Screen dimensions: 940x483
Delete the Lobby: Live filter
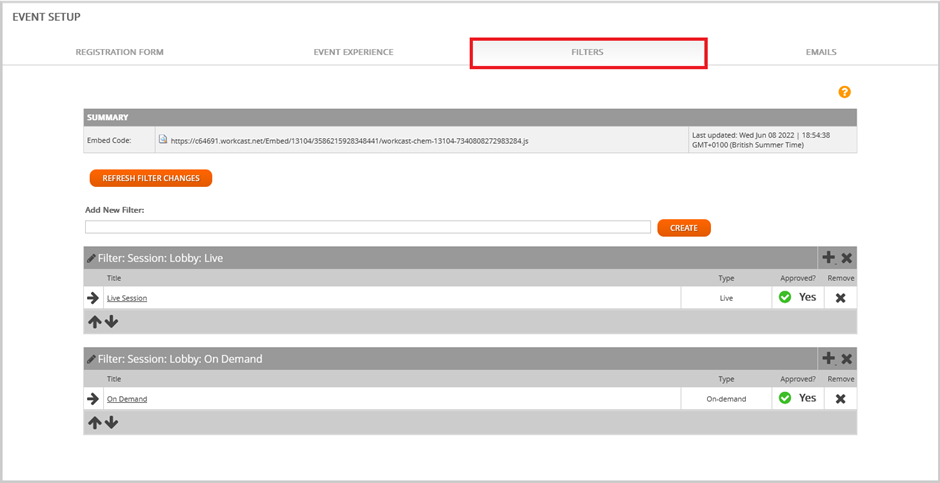click(x=846, y=258)
